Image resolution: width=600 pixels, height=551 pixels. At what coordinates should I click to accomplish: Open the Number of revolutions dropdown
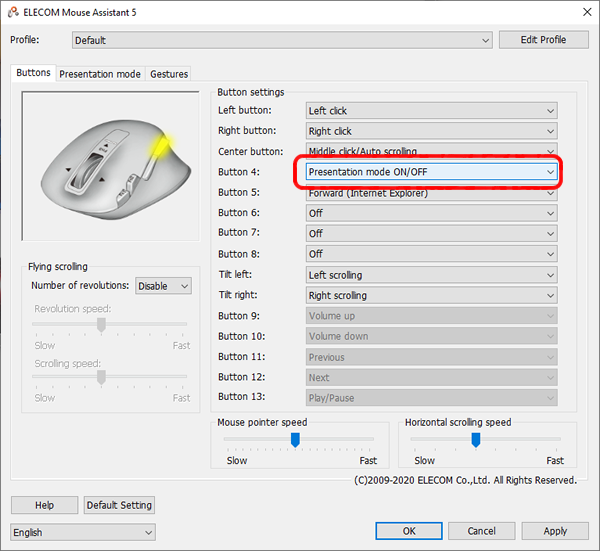click(163, 286)
